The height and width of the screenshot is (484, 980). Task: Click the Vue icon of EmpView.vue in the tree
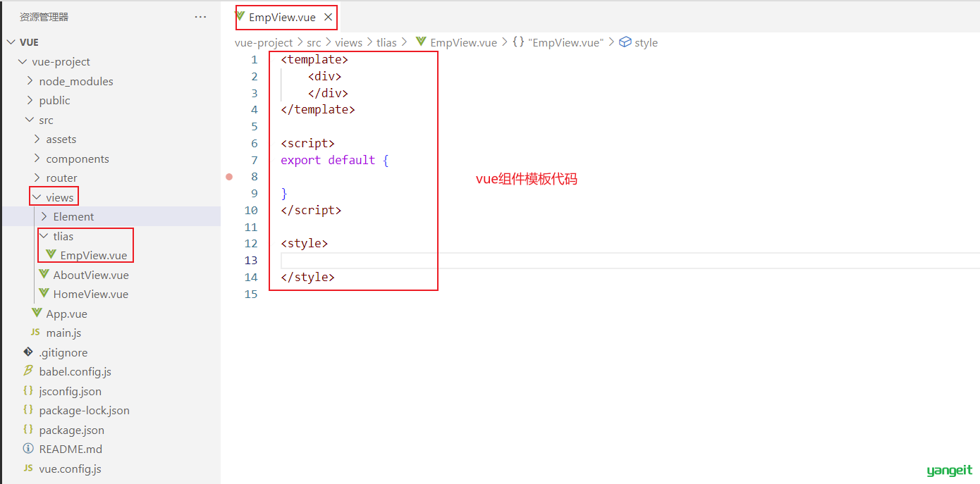51,255
